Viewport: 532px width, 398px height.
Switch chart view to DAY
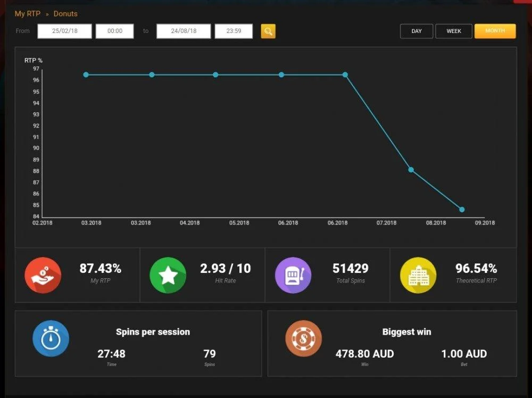tap(417, 31)
